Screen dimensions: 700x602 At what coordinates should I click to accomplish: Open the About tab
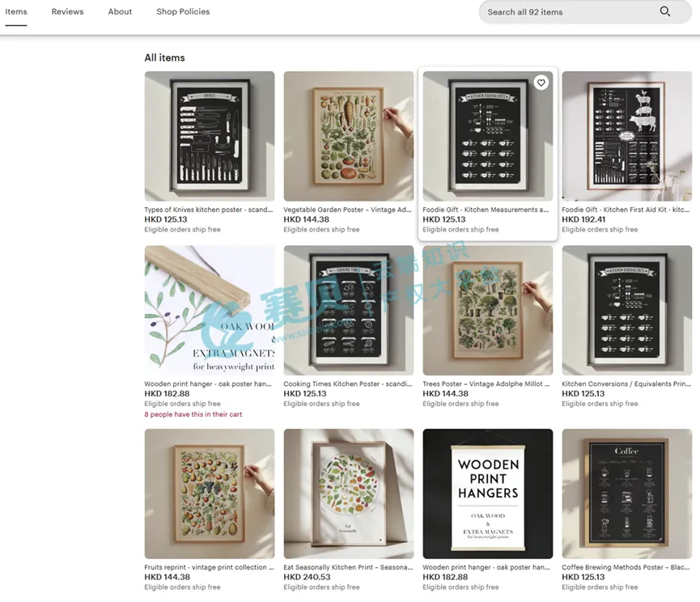click(x=120, y=12)
